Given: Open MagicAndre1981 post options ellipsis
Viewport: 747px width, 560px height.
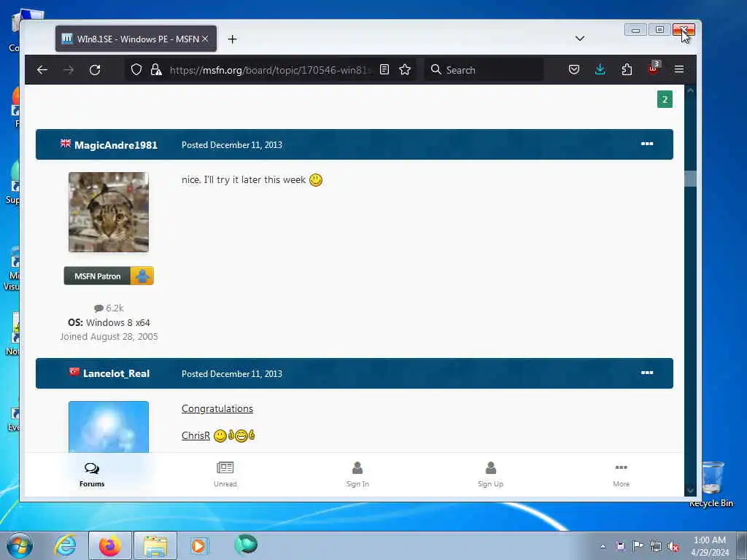Looking at the screenshot, I should [x=647, y=144].
